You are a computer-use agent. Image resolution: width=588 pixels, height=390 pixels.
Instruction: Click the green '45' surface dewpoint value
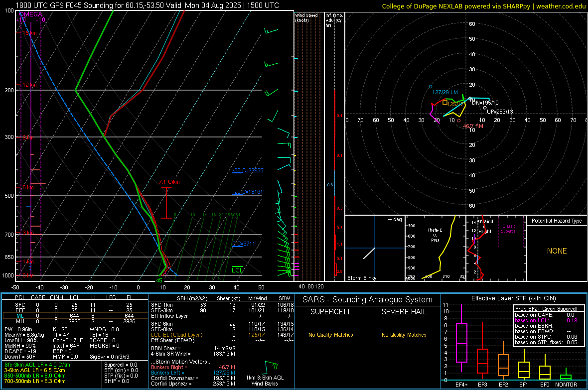159,280
